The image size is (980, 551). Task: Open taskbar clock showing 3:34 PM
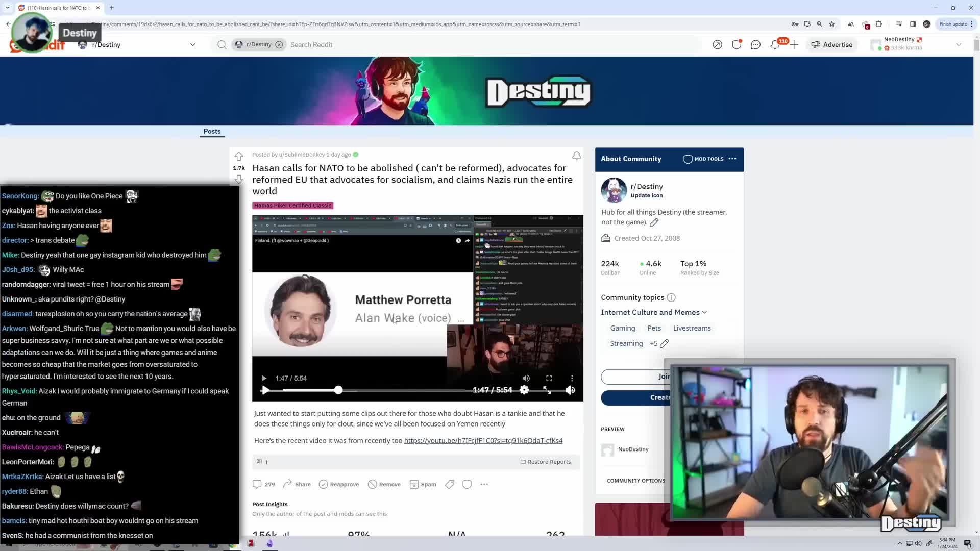[x=947, y=543]
